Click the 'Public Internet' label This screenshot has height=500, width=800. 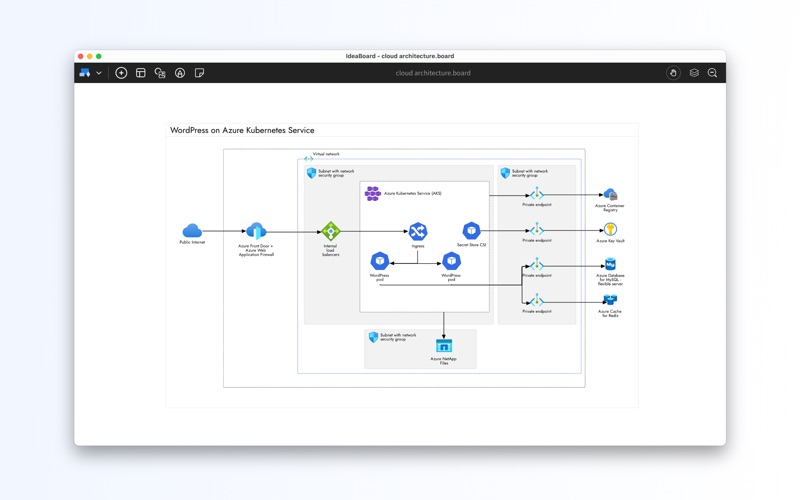pos(192,242)
